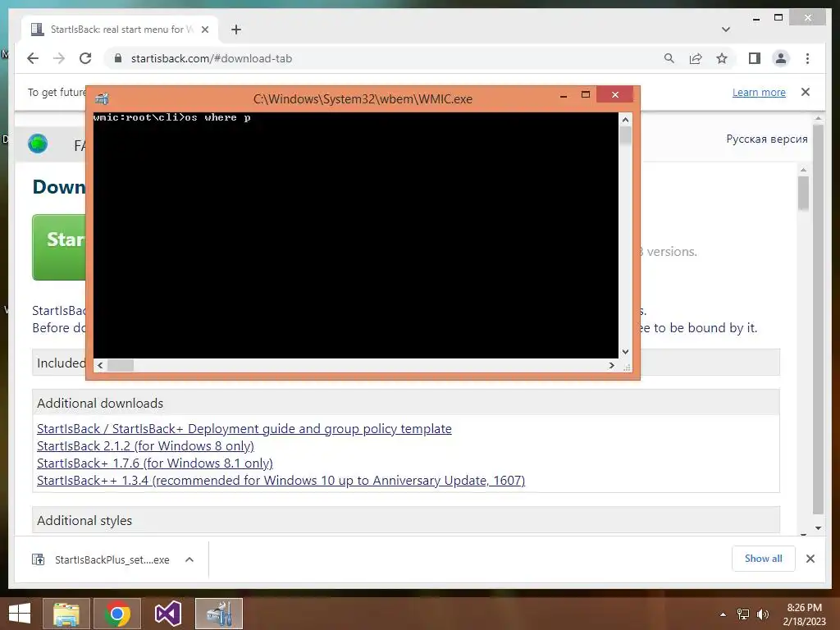Close the Chrome downloads bar
840x630 pixels.
click(810, 559)
